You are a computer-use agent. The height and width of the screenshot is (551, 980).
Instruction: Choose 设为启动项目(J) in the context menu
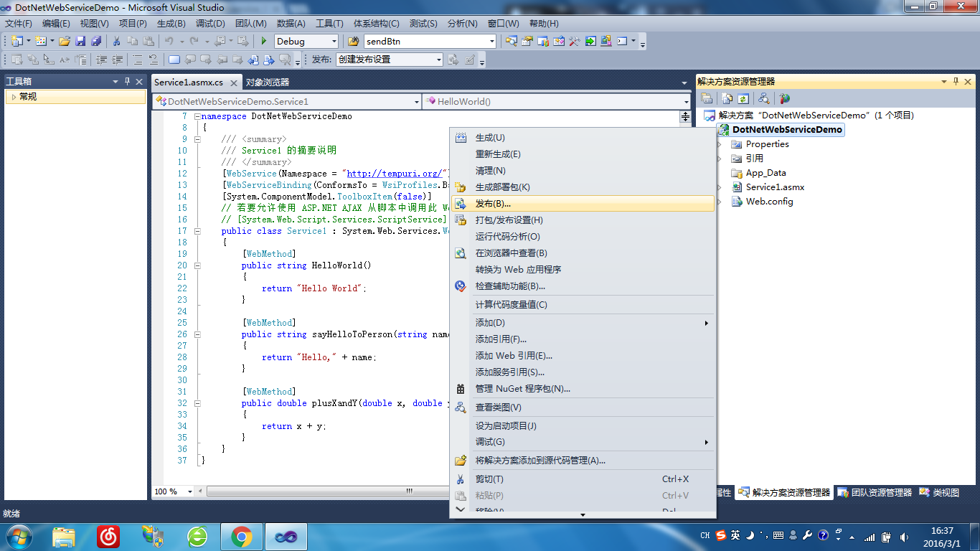click(583, 426)
